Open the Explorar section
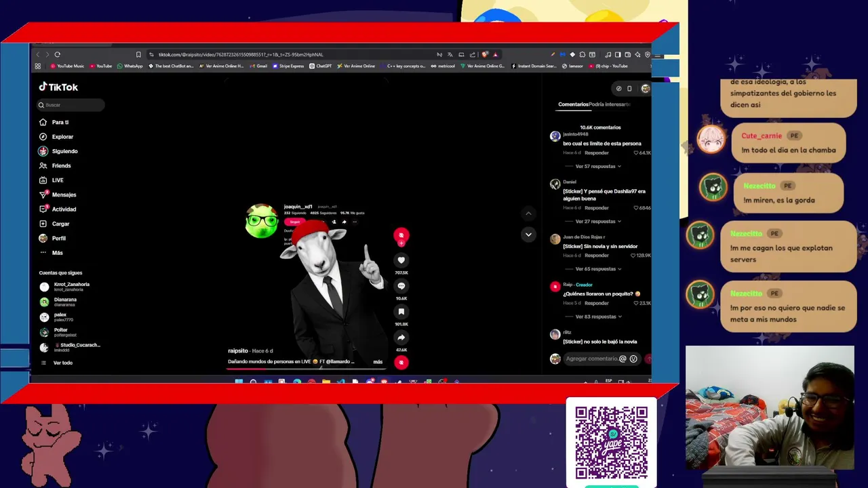 click(x=56, y=137)
